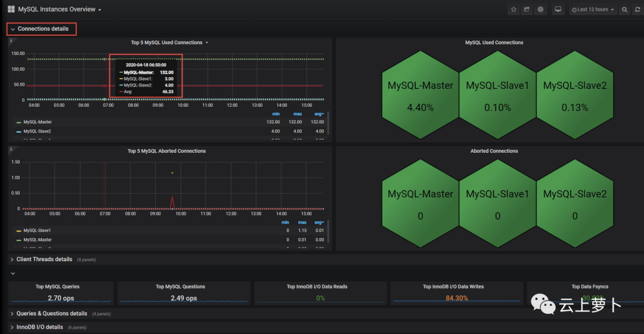This screenshot has width=644, height=334.
Task: Select MySQL-Master hexagon in Aborted Connections
Action: click(420, 203)
